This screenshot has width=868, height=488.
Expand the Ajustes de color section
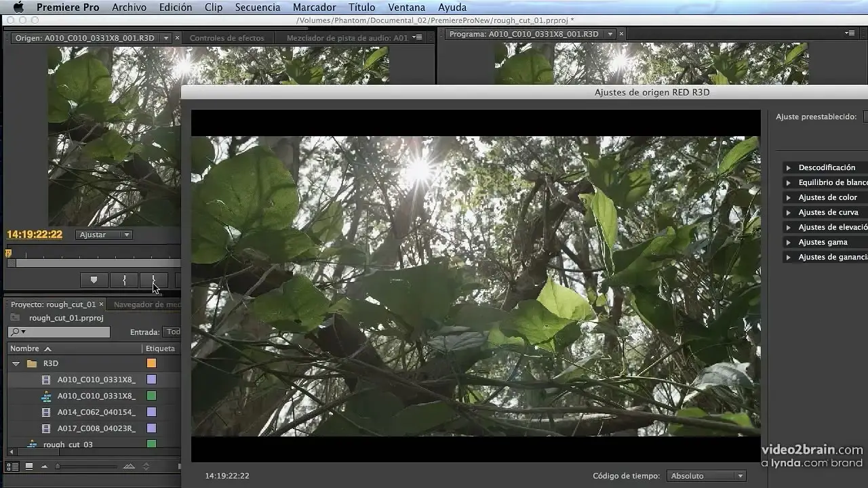click(x=788, y=197)
